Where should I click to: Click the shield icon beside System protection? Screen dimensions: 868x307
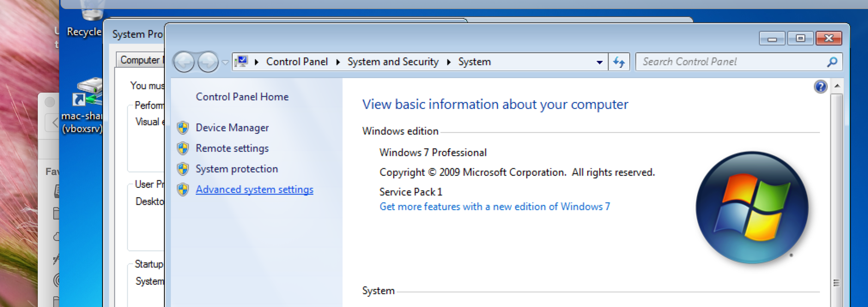click(183, 169)
